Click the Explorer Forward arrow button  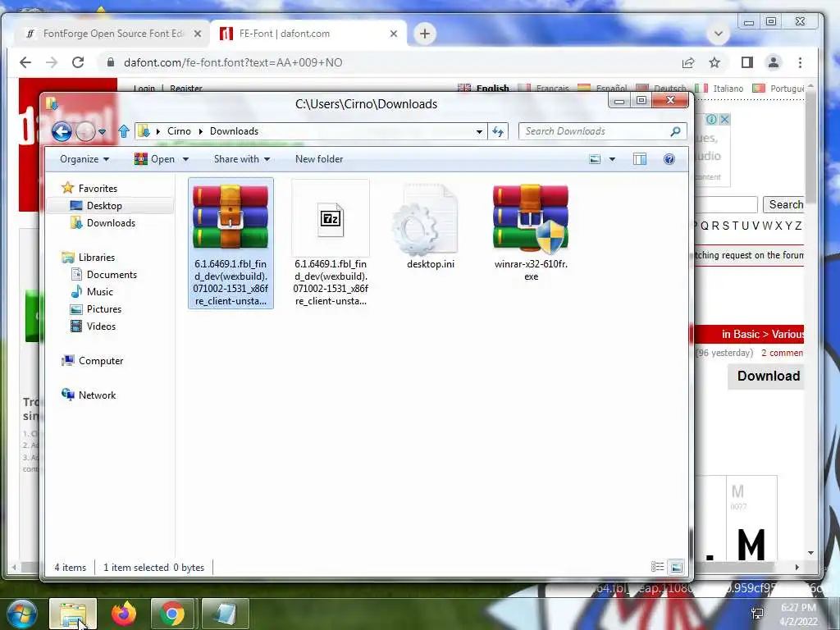coord(85,131)
